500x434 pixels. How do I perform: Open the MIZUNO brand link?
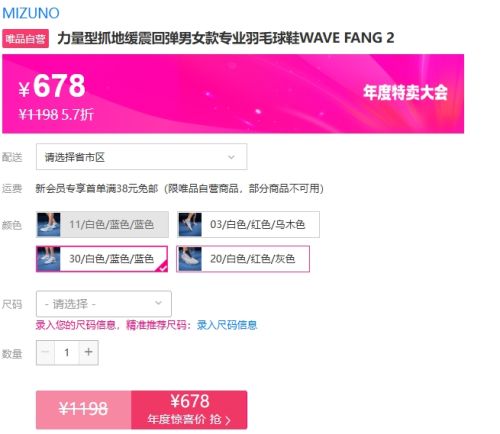coord(31,13)
